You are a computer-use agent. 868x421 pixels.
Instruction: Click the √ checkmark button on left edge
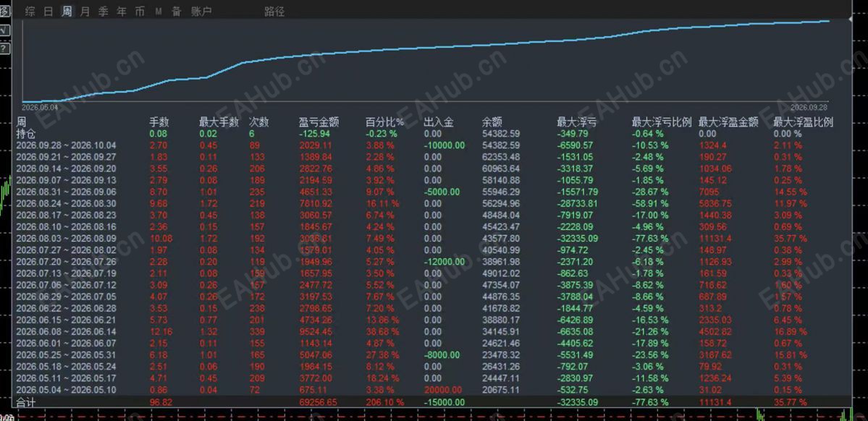click(x=4, y=30)
